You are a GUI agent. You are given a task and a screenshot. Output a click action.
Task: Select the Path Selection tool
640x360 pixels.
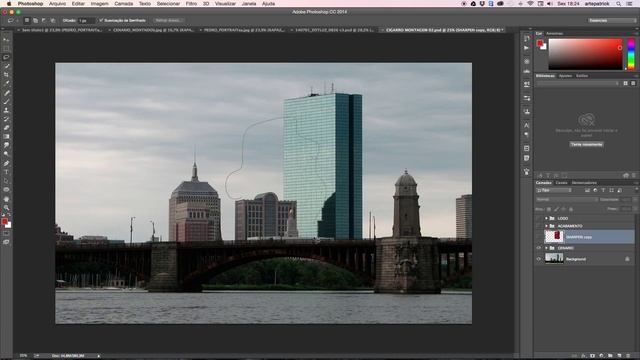pos(6,181)
